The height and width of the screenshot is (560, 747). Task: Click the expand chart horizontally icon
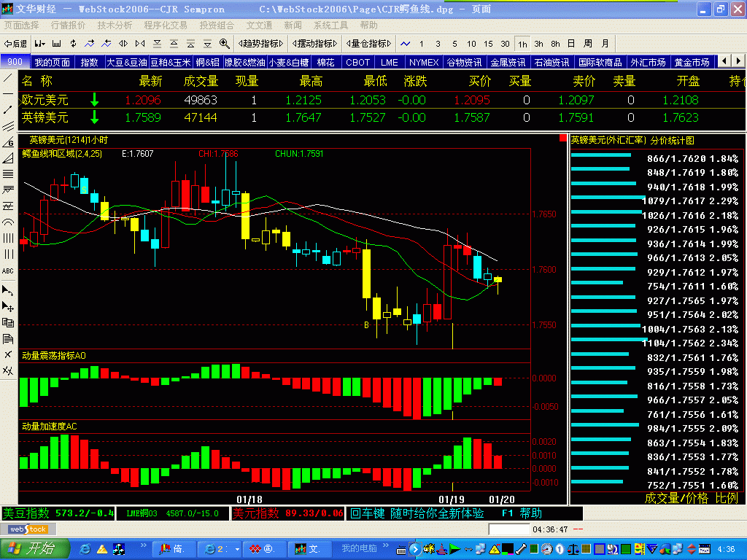tap(123, 44)
